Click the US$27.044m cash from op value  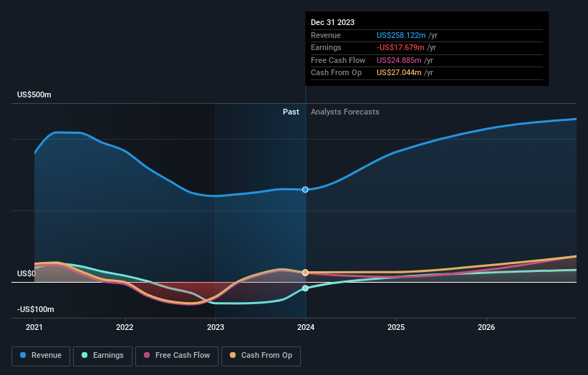click(x=399, y=73)
